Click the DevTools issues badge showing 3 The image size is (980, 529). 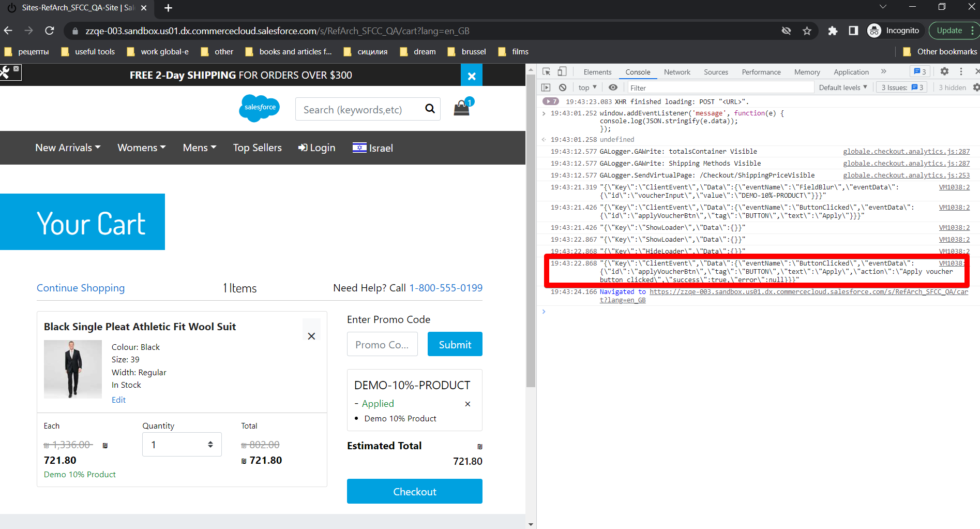tap(919, 71)
